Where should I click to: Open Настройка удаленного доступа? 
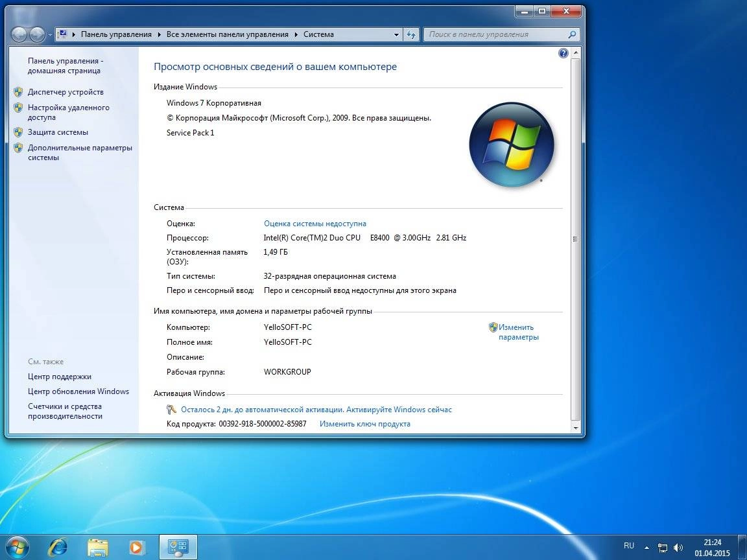69,112
